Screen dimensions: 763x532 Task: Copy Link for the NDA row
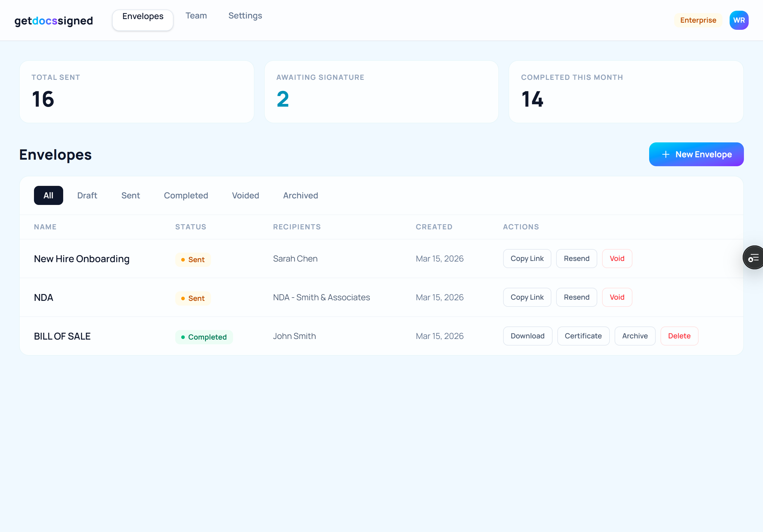click(527, 297)
